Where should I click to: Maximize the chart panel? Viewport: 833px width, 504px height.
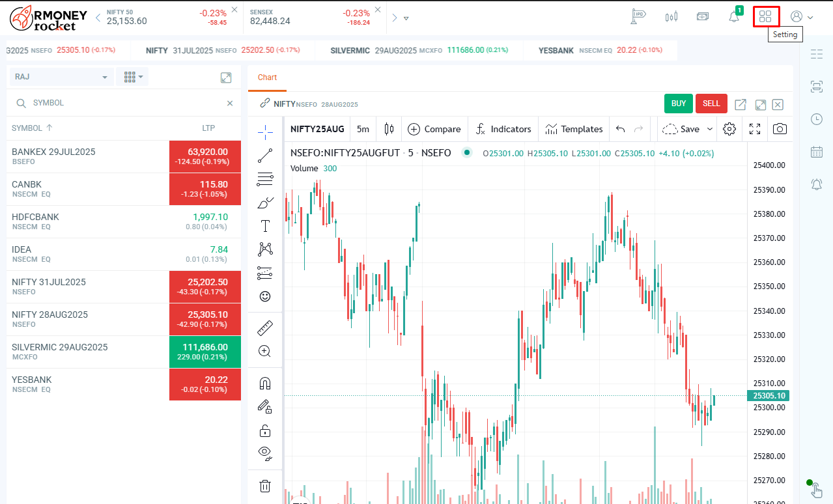760,104
